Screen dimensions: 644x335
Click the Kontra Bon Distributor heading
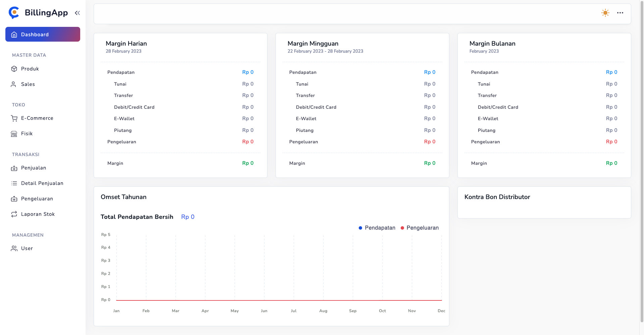pyautogui.click(x=497, y=197)
